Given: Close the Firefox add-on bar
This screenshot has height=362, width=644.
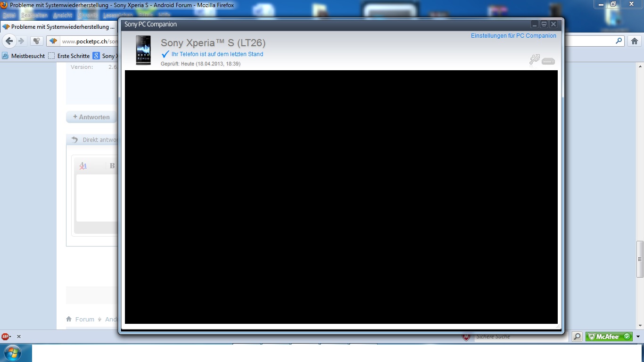Looking at the screenshot, I should [19, 337].
